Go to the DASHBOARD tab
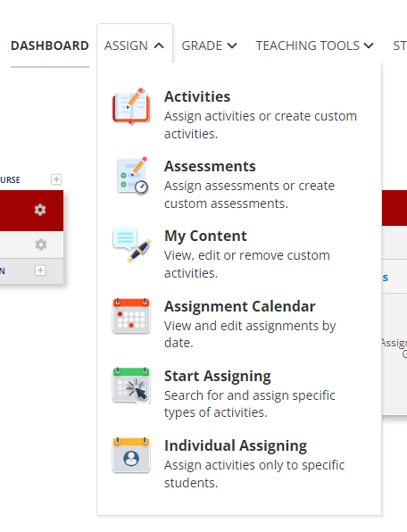This screenshot has width=407, height=532. [50, 46]
